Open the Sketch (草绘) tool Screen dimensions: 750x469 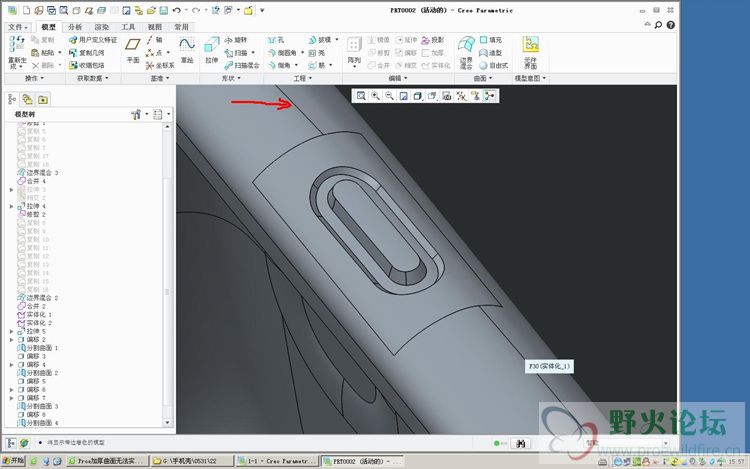pyautogui.click(x=187, y=51)
